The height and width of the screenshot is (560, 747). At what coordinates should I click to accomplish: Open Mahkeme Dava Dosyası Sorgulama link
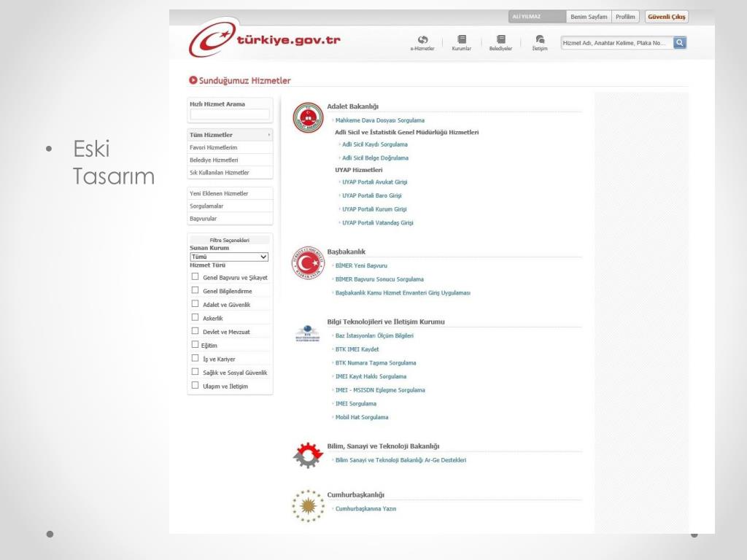point(379,120)
